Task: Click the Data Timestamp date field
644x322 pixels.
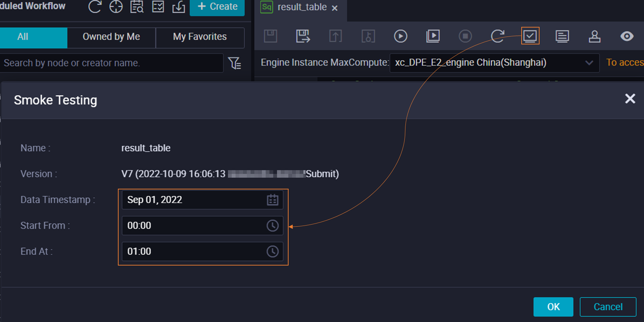Action: click(x=202, y=200)
